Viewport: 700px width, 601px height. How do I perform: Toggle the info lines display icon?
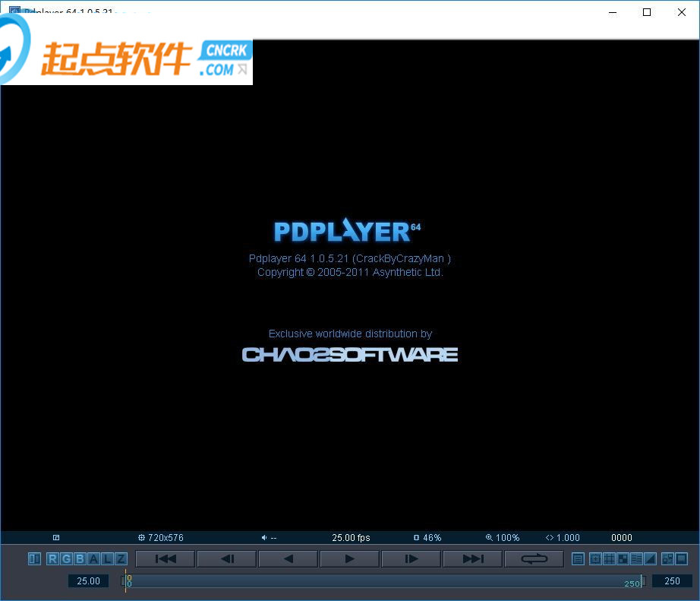point(637,559)
